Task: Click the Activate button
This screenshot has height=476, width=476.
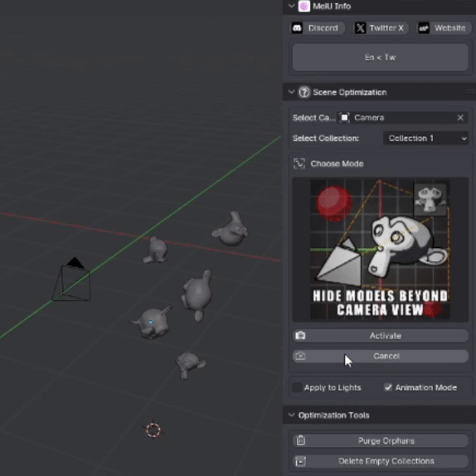Action: pyautogui.click(x=380, y=336)
